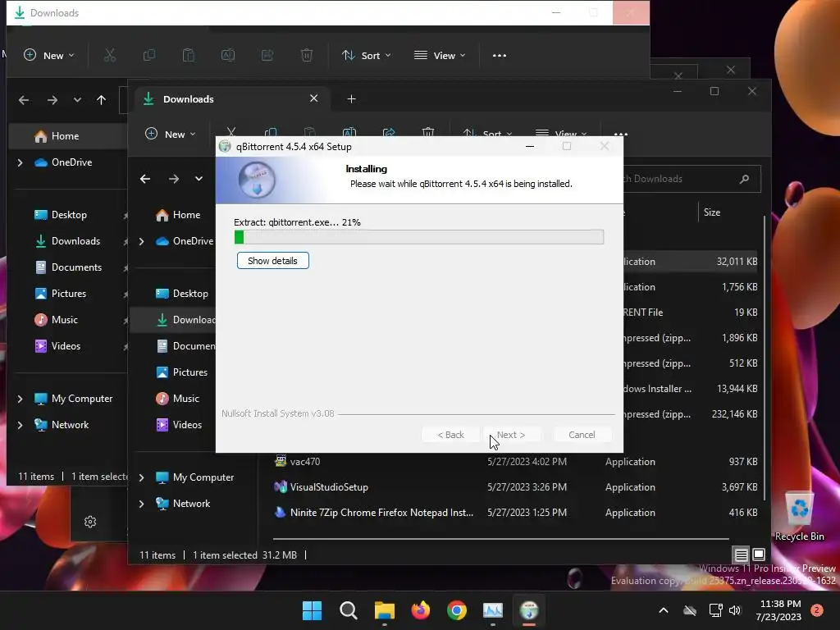Open File Explorer from taskbar
Screen dimensions: 840x630
point(384,610)
